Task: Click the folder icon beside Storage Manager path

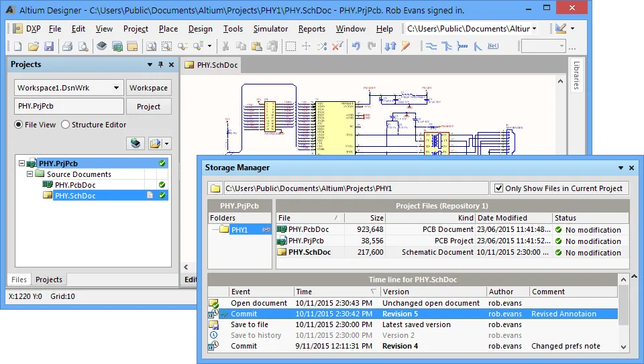Action: point(215,188)
